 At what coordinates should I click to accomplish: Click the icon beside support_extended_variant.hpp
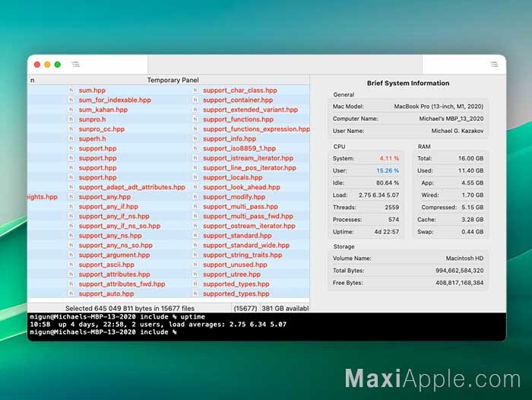(x=195, y=110)
